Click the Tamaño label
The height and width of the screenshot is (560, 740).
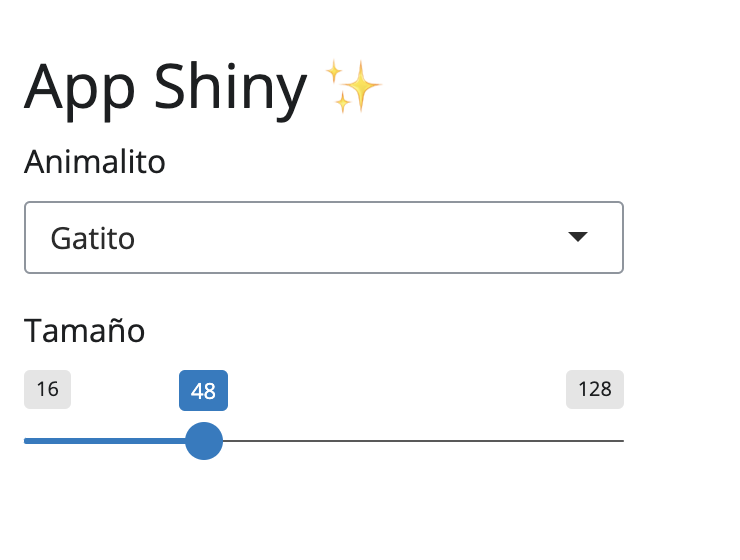coord(84,330)
